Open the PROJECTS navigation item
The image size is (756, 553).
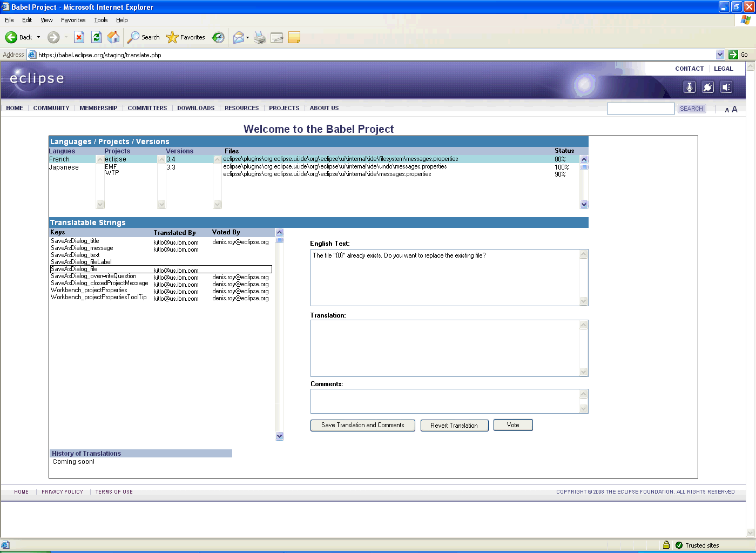tap(284, 108)
